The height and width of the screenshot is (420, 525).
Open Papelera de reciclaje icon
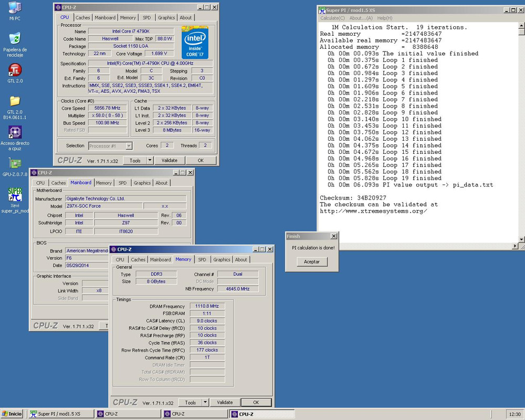15,44
